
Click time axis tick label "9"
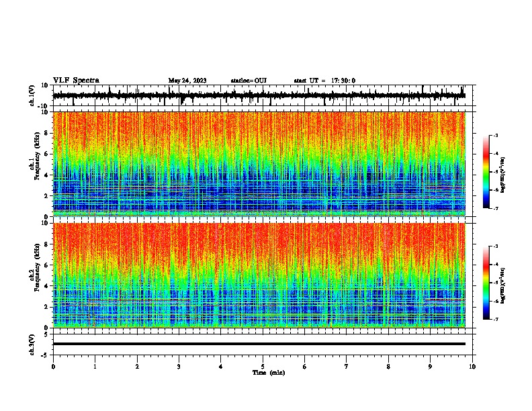pyautogui.click(x=430, y=367)
